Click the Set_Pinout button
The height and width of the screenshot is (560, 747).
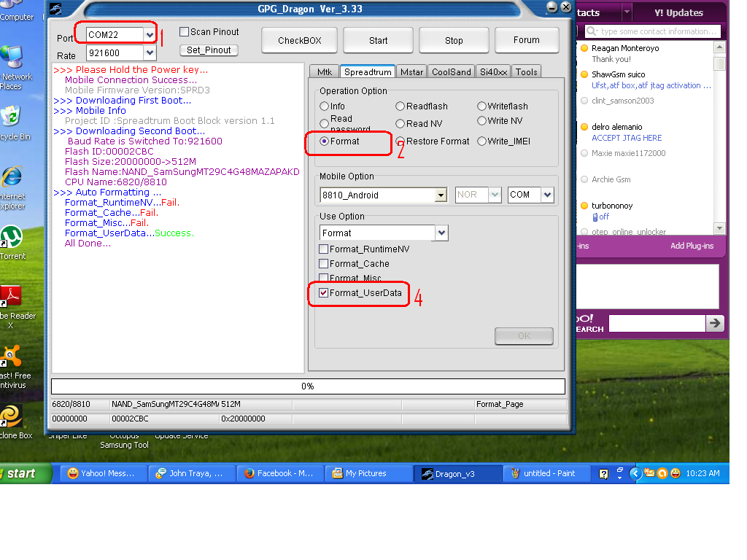[x=209, y=50]
